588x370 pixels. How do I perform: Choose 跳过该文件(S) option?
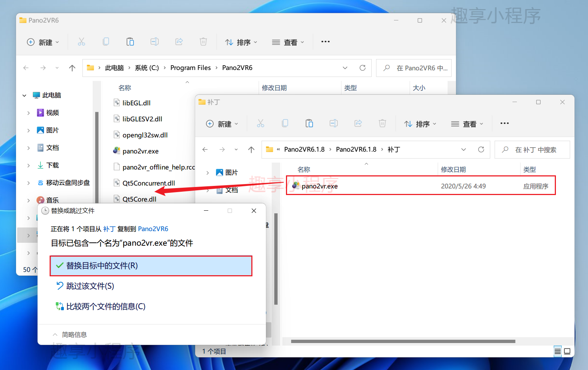pyautogui.click(x=85, y=286)
